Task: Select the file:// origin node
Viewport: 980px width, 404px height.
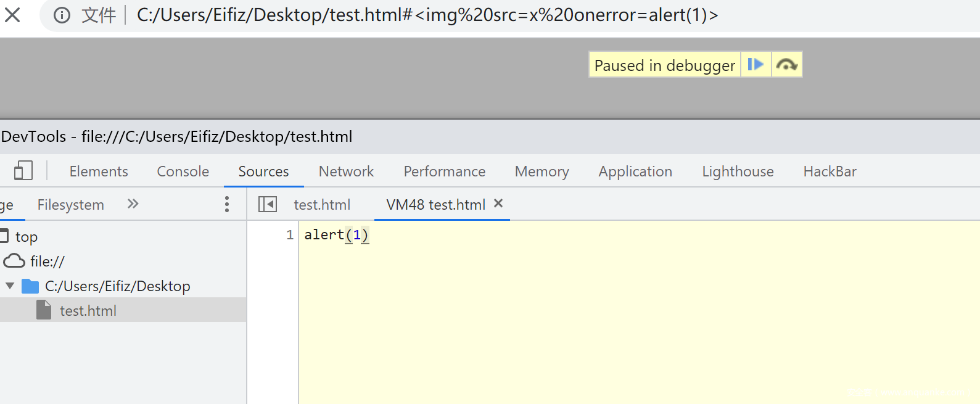Action: point(47,261)
